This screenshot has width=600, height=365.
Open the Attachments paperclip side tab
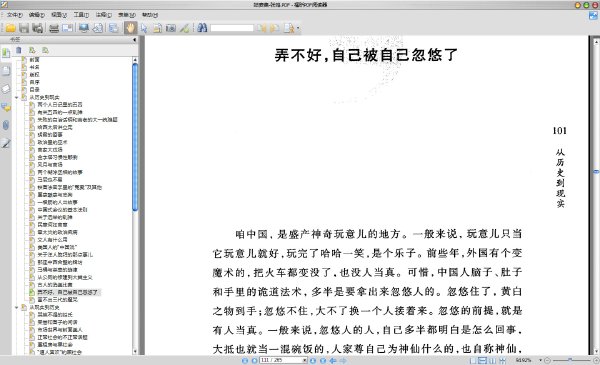tap(6, 125)
